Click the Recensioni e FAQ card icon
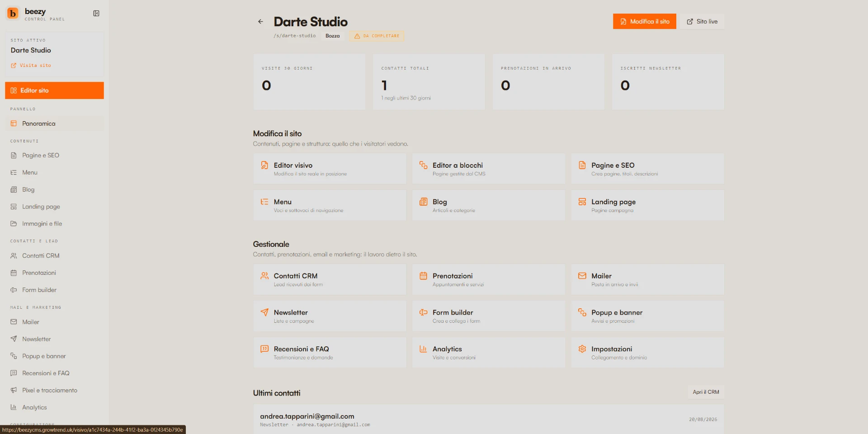This screenshot has height=434, width=868. pyautogui.click(x=264, y=349)
